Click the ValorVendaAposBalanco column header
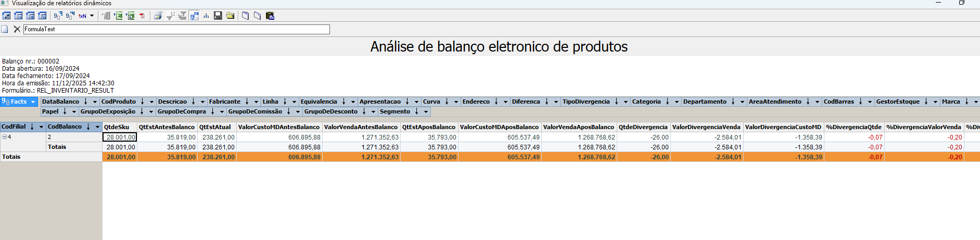 (x=579, y=127)
